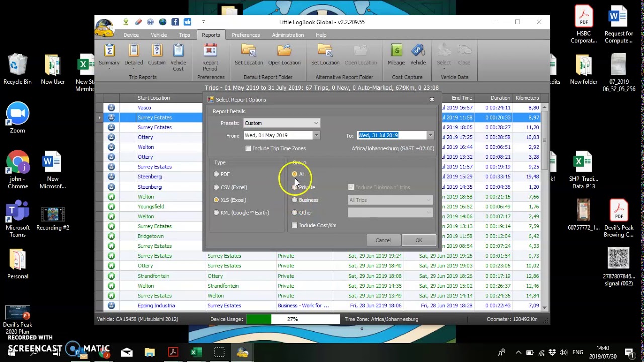Viewport: 644px width, 362px height.
Task: Close the Select Report Options dialog
Action: [432, 99]
